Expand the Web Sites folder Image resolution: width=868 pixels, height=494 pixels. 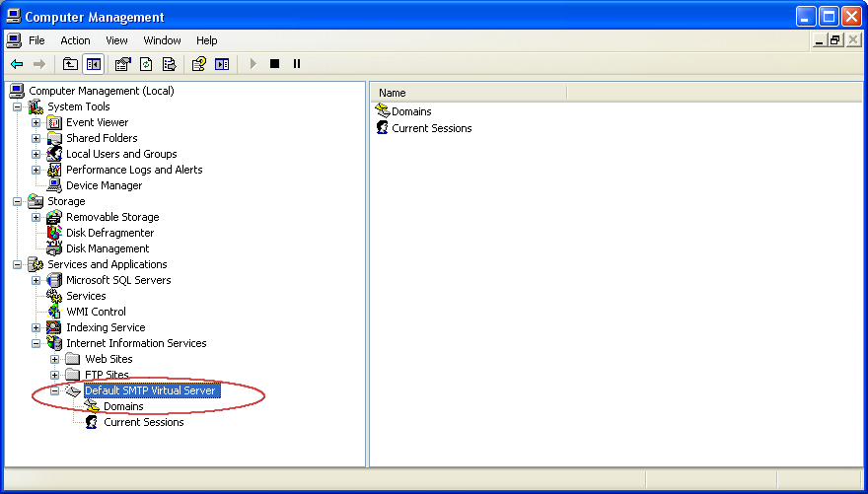click(x=55, y=359)
